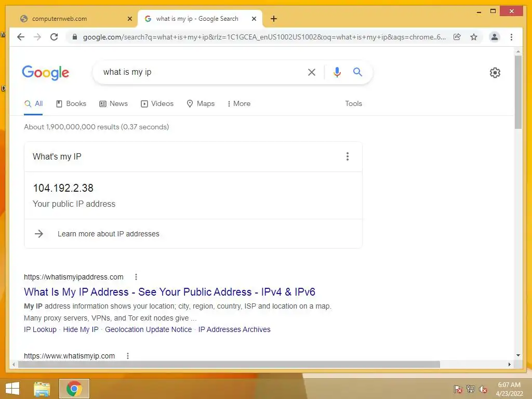
Task: Start voice search with the microphone icon
Action: coord(337,72)
